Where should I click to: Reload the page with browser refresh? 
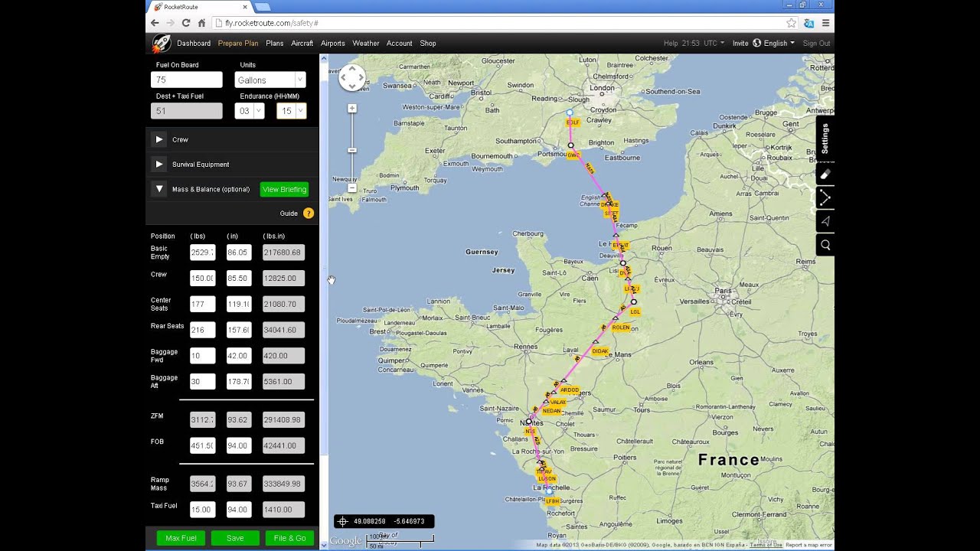tap(186, 23)
